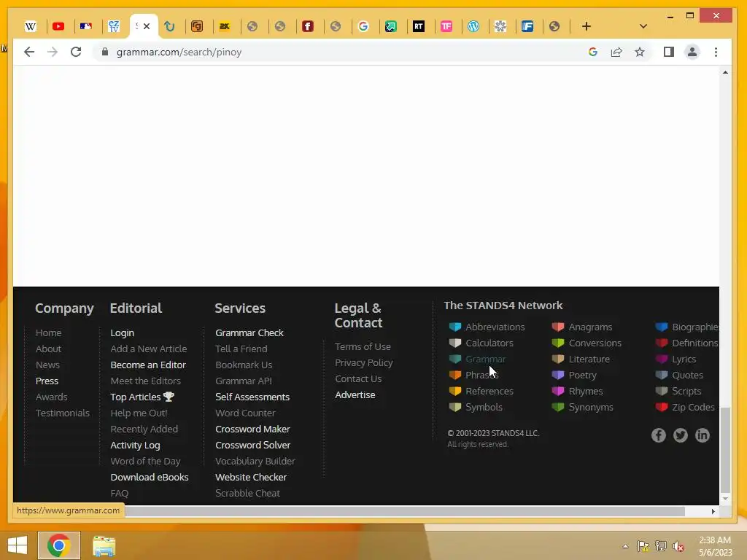747x560 pixels.
Task: Click the Phrases book icon
Action: [455, 376]
